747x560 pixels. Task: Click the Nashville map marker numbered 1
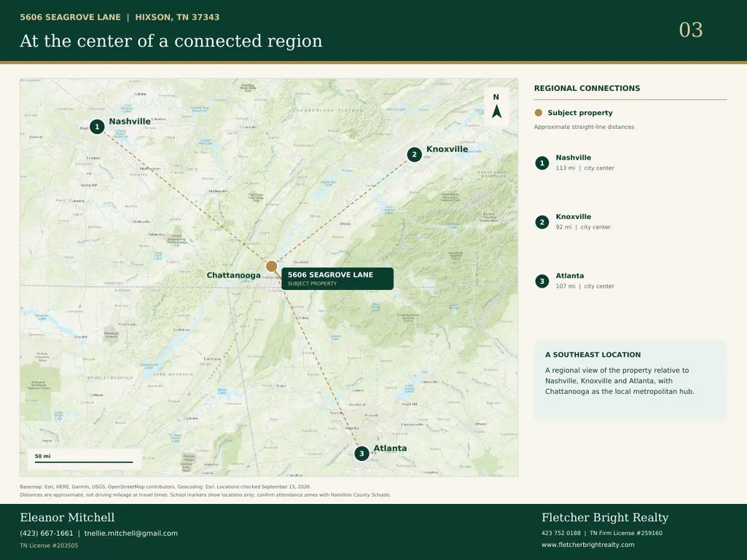(x=97, y=127)
